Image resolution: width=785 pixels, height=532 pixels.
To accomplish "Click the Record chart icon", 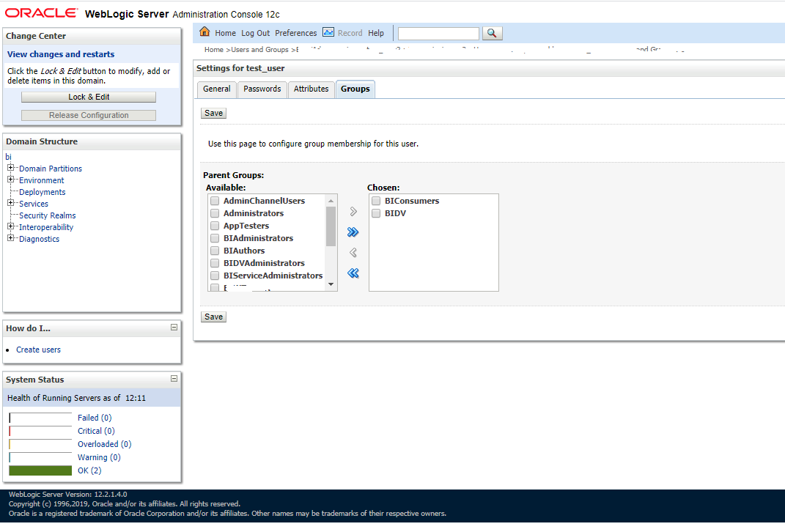I will click(328, 32).
